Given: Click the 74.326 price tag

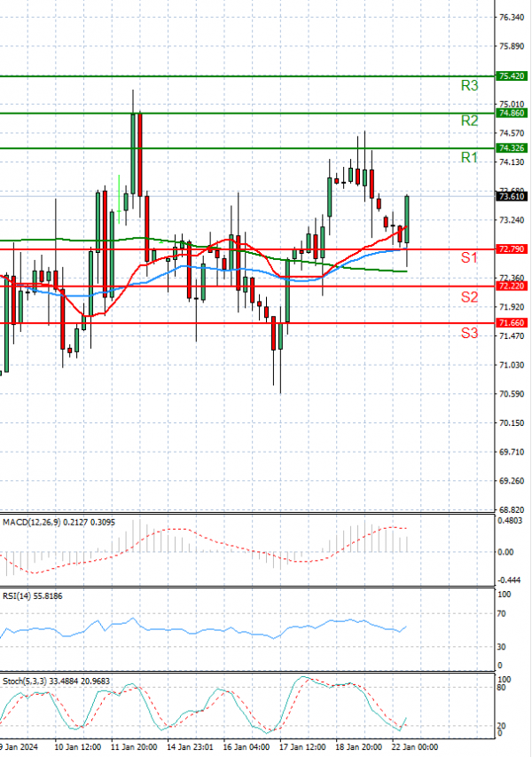Looking at the screenshot, I should pyautogui.click(x=512, y=148).
